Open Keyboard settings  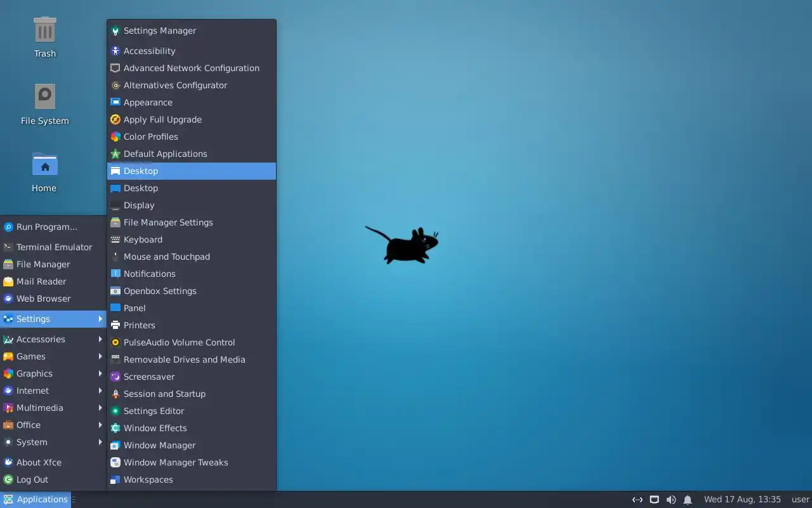[192, 239]
